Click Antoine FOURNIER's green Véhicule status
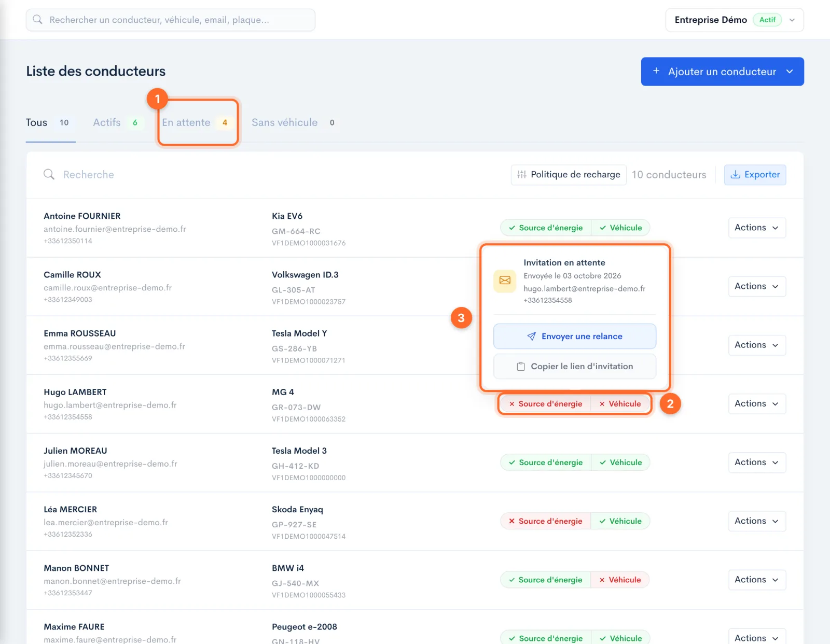The width and height of the screenshot is (830, 644). 621,228
